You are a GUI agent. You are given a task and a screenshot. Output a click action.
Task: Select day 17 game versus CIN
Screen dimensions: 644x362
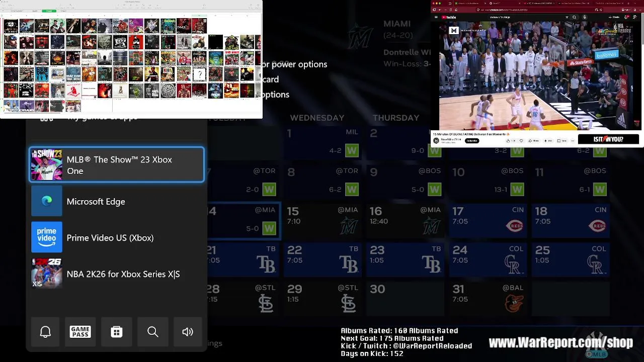(488, 221)
